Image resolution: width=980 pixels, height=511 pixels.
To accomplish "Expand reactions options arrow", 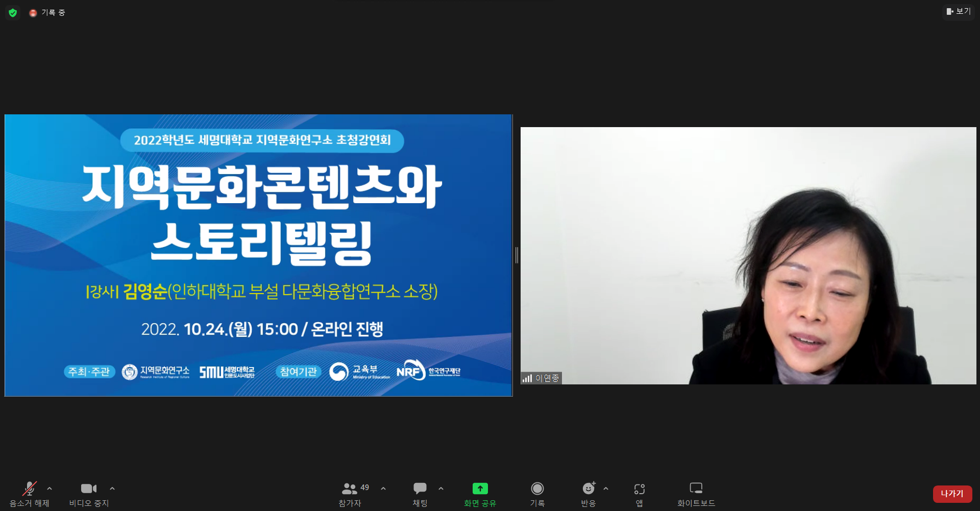I will tap(606, 489).
